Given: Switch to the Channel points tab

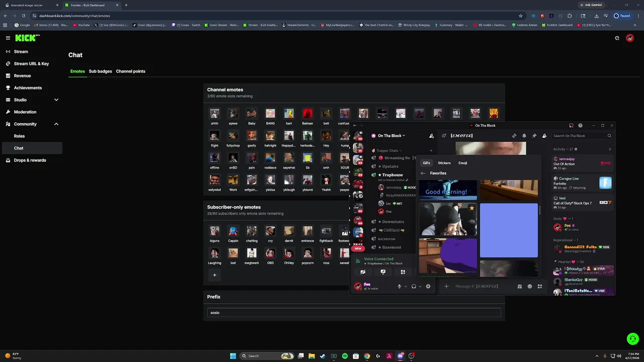Looking at the screenshot, I should click(130, 71).
